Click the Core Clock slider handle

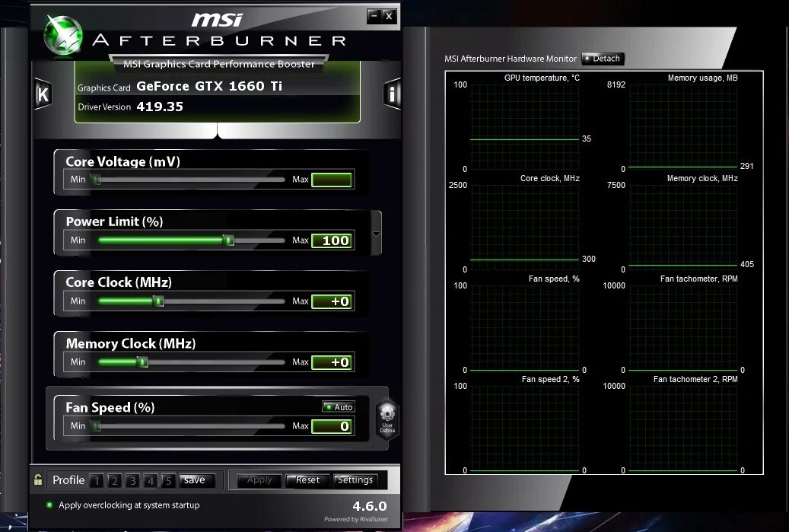click(x=158, y=301)
